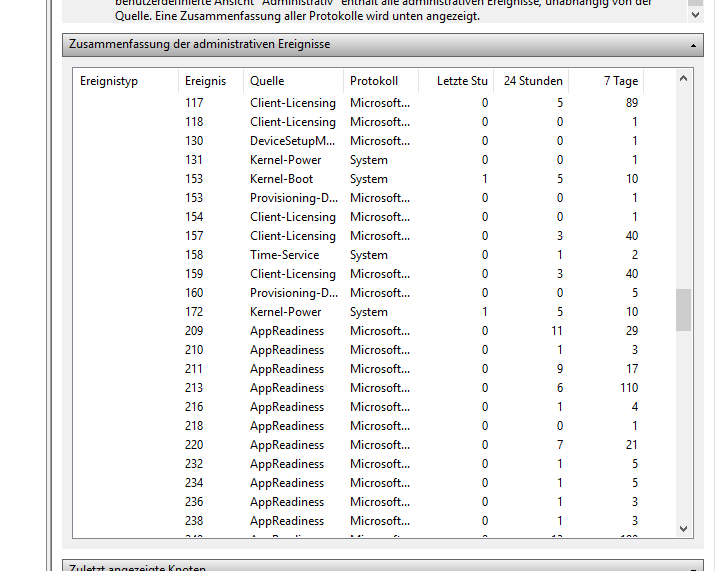
Task: Sort by the 7 Tage column header
Action: [606, 81]
